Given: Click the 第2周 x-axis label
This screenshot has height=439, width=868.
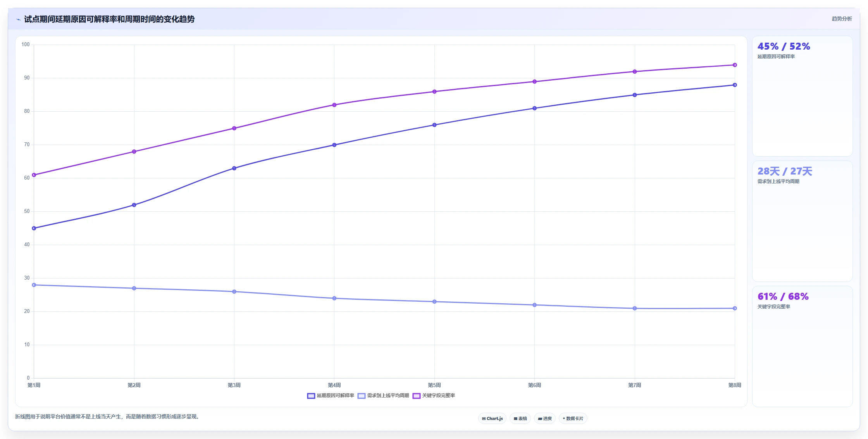Looking at the screenshot, I should pyautogui.click(x=134, y=385).
